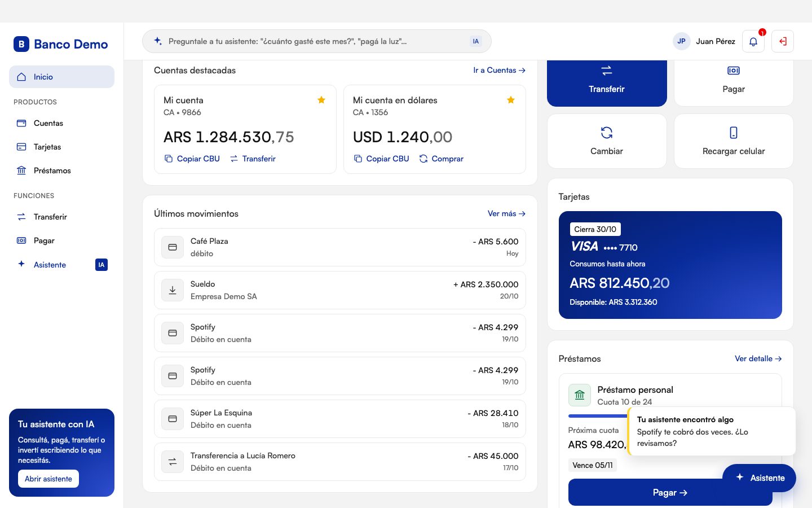Toggle the star on Mi cuenta

pos(321,100)
